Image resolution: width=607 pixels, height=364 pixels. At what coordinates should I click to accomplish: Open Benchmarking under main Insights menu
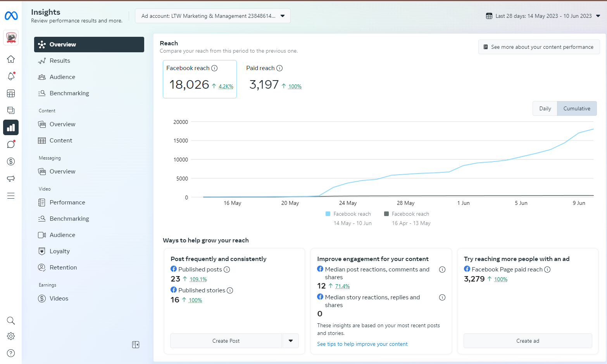89,93
